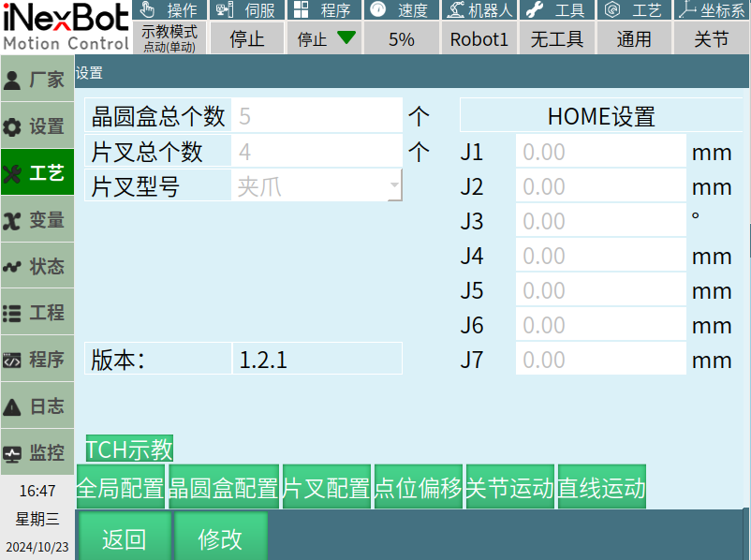Open project (工程) list icon
Screen dimensions: 751x560
coord(13,314)
